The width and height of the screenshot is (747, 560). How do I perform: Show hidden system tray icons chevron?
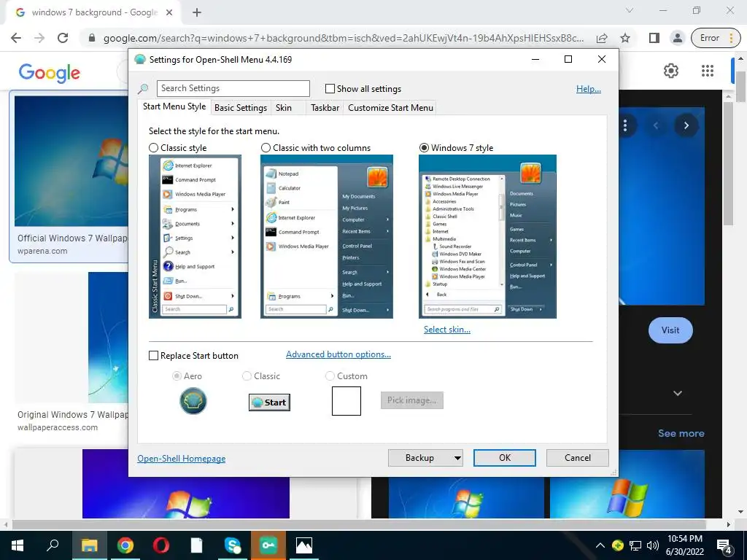600,545
